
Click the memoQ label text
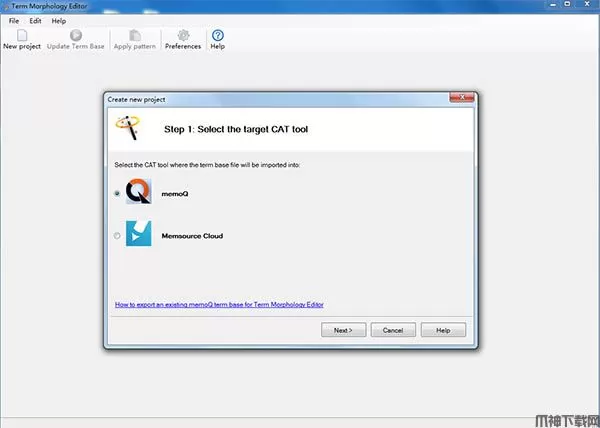click(175, 194)
